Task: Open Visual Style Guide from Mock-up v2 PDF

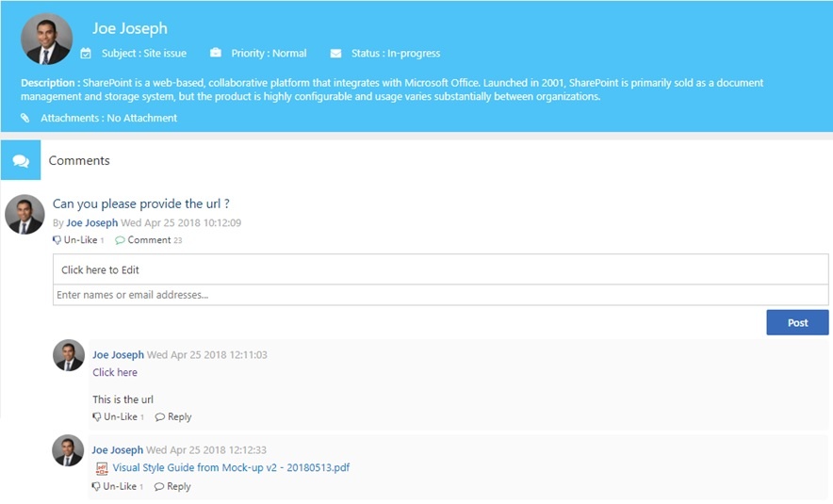Action: pos(231,468)
